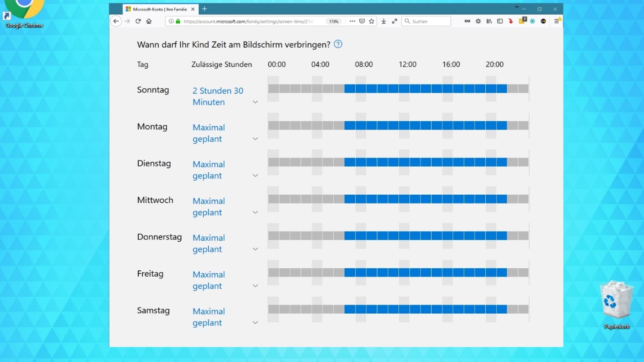Expand the Freitag allowed hours dropdown
644x362 pixels.
[x=255, y=286]
